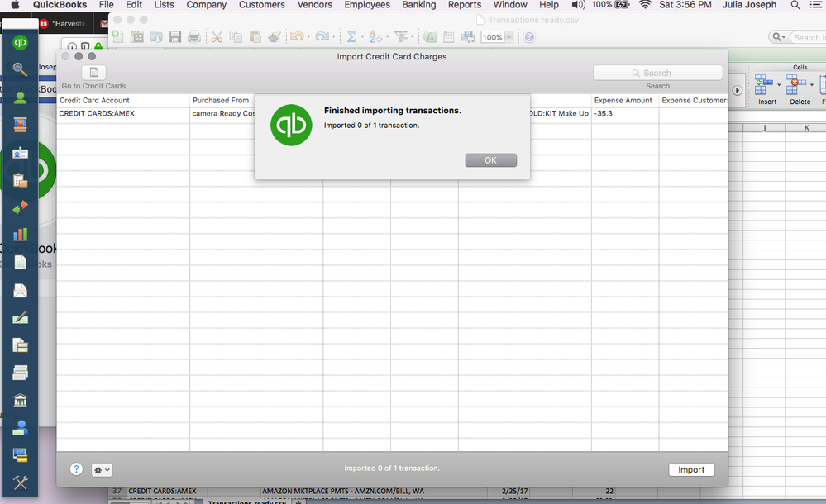The width and height of the screenshot is (826, 504).
Task: Click the Cut scissors icon in Excel
Action: [217, 36]
